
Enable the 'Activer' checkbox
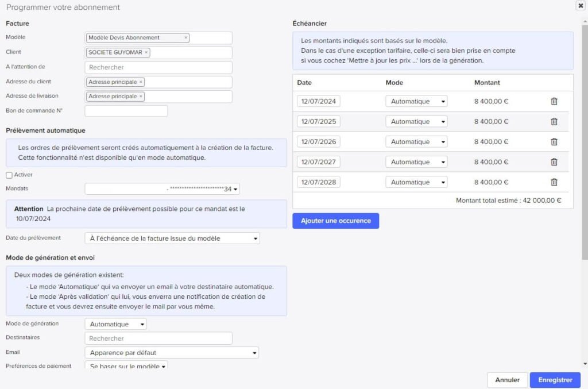9,175
